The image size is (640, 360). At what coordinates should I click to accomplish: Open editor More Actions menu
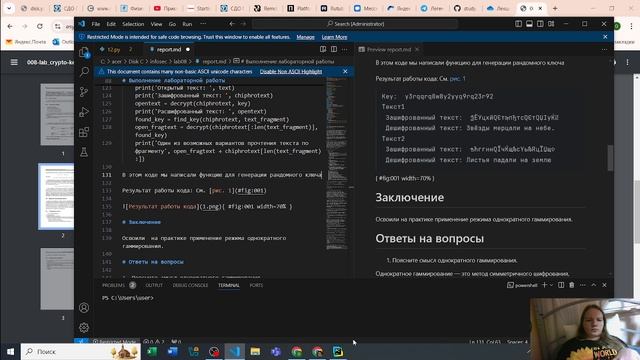pos(345,49)
